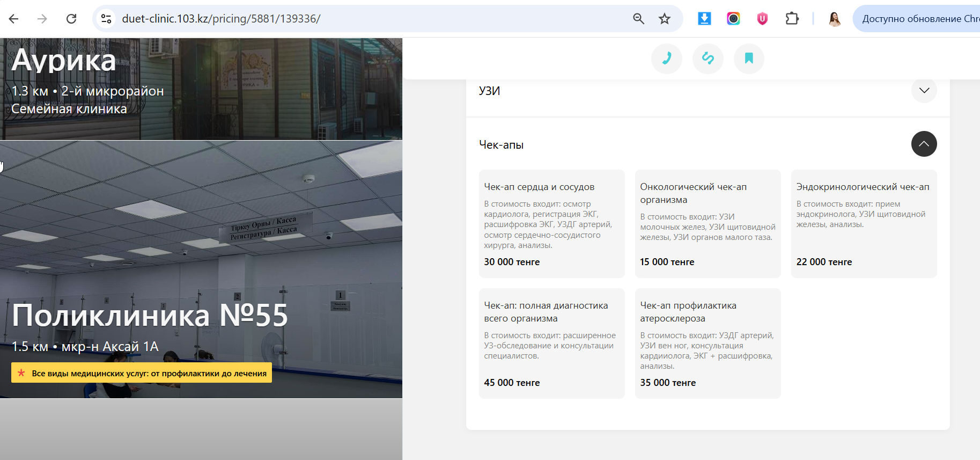Collapse the Чек-апы section
The width and height of the screenshot is (980, 460).
pyautogui.click(x=924, y=144)
